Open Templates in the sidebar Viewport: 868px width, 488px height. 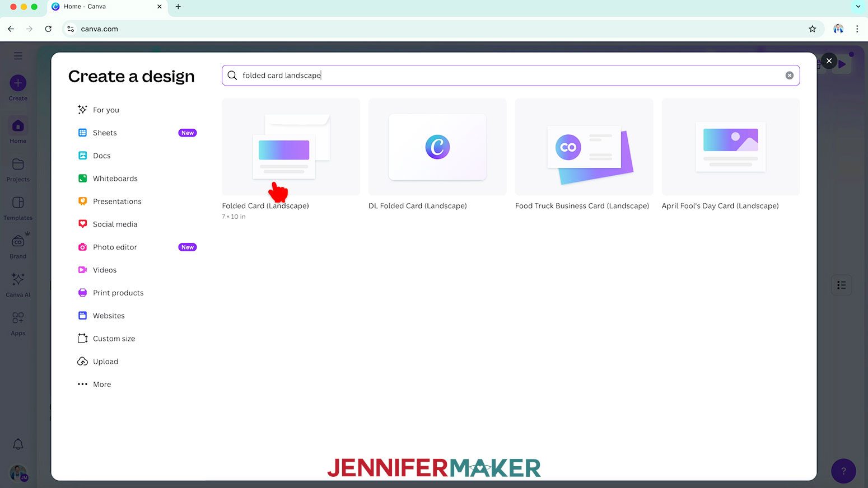18,208
